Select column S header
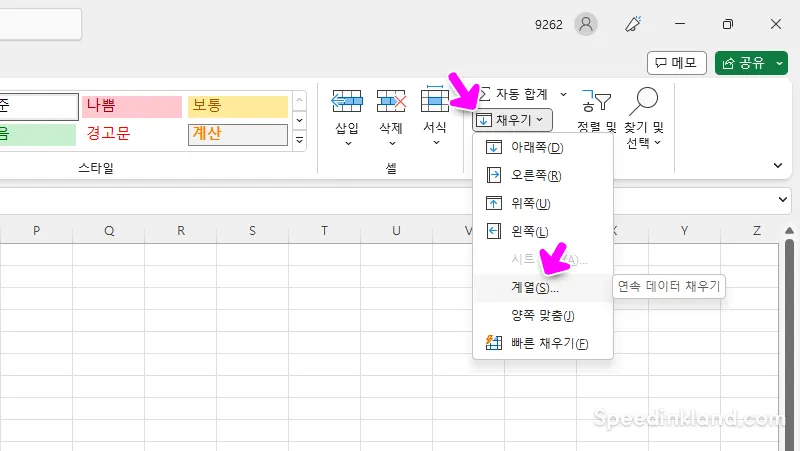 [x=253, y=231]
